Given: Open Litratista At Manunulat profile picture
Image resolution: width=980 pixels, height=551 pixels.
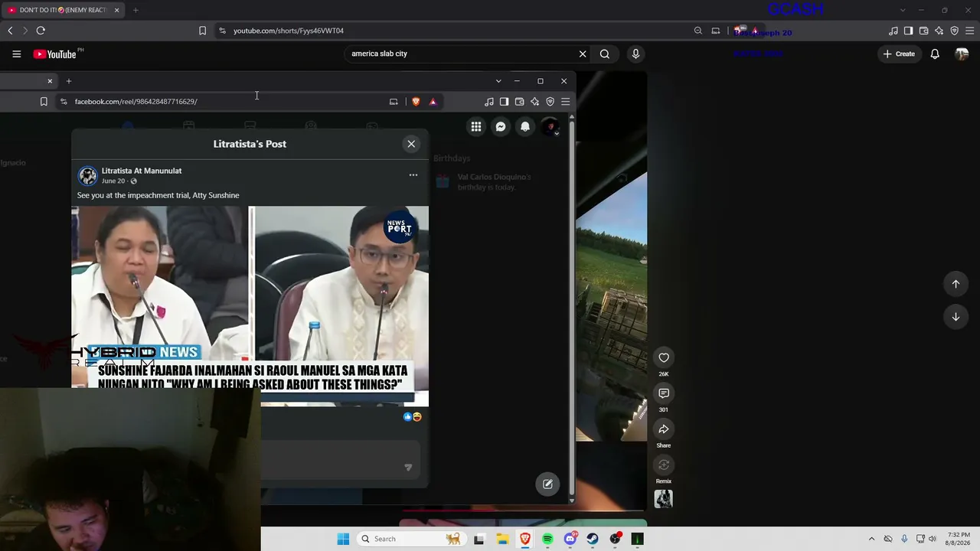Looking at the screenshot, I should [x=88, y=176].
